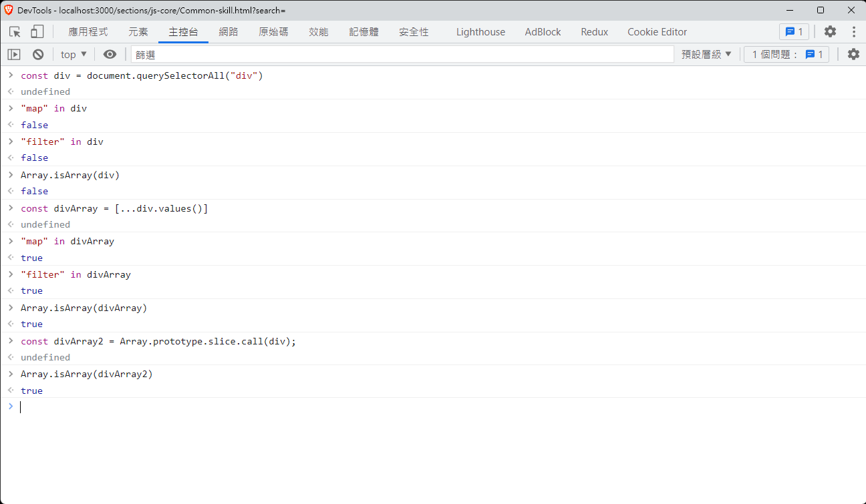866x504 pixels.
Task: Switch to the 元素 tab
Action: tap(138, 32)
